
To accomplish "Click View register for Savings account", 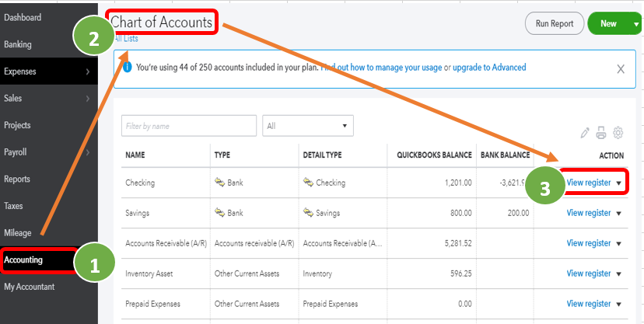I will (x=589, y=213).
